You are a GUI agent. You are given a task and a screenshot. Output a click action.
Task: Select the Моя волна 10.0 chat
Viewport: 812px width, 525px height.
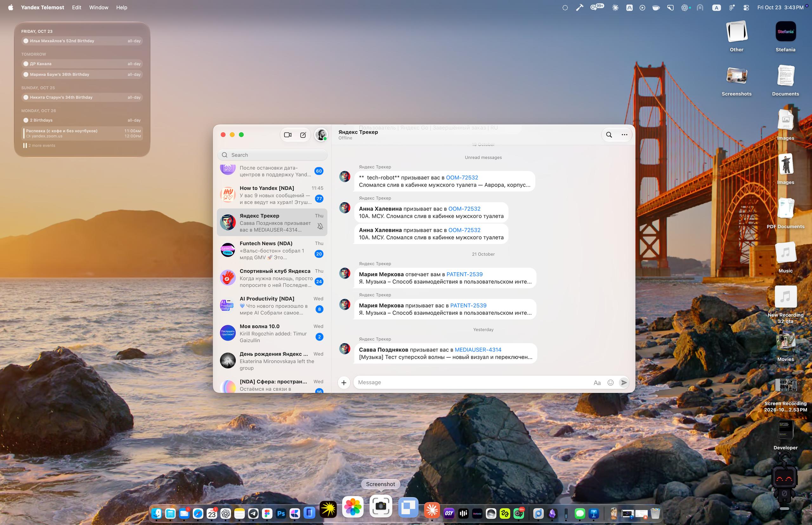pos(272,333)
